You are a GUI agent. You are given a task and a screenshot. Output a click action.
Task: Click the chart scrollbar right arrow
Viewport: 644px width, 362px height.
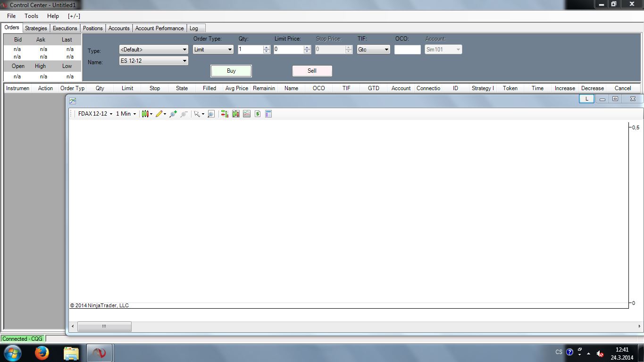pyautogui.click(x=639, y=326)
